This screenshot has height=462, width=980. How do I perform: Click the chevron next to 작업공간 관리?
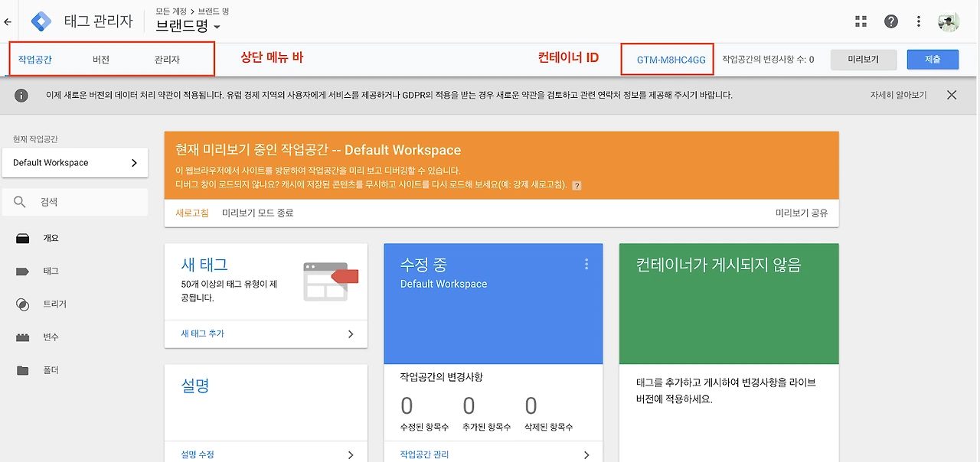click(x=586, y=454)
